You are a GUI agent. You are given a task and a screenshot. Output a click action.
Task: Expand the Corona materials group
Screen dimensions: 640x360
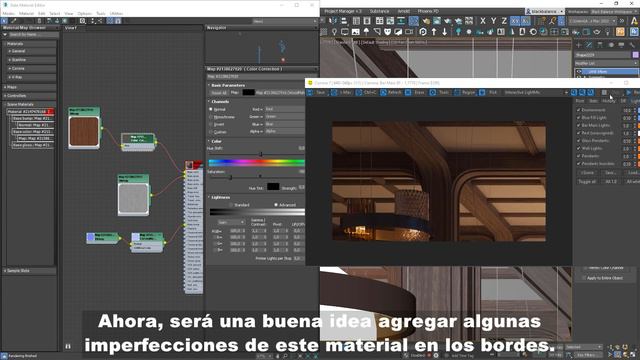tap(9, 69)
